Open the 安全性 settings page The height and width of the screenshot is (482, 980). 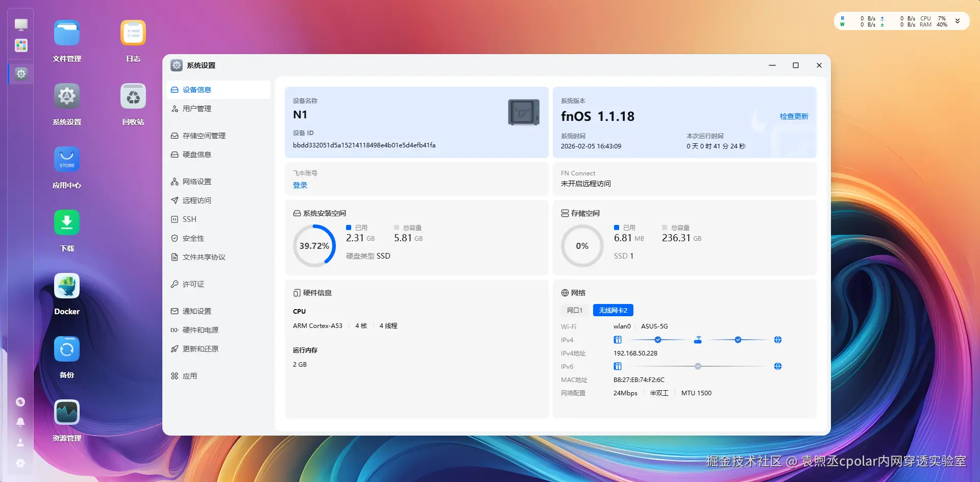tap(218, 238)
